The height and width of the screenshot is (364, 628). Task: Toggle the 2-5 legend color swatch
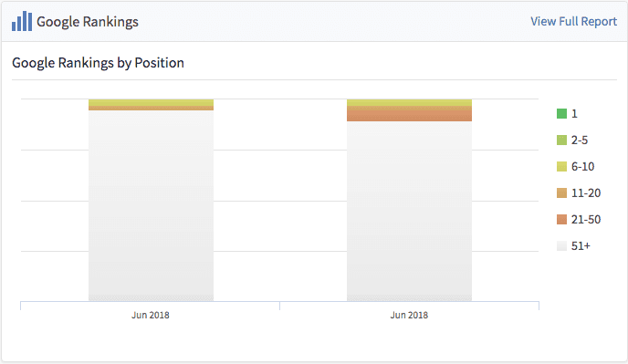coord(561,140)
